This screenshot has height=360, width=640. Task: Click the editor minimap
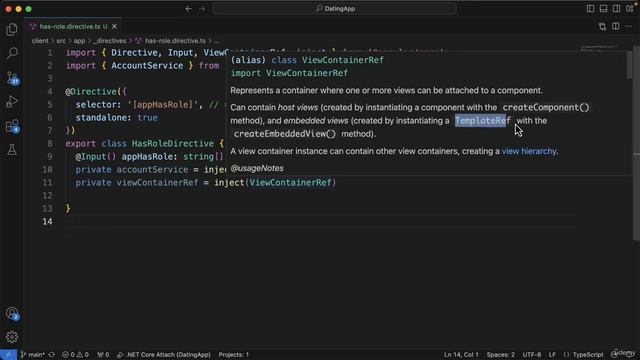tap(600, 49)
